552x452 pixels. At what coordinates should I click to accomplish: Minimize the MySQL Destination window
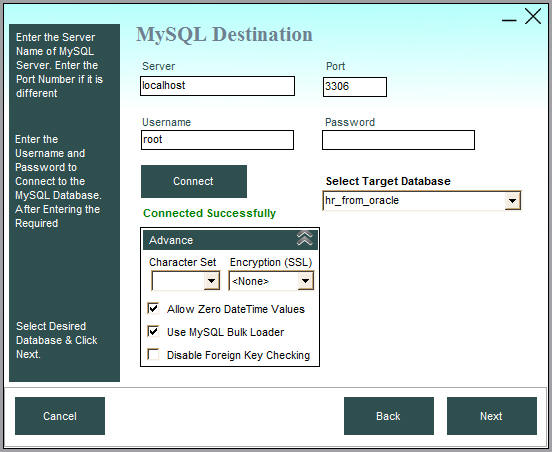click(x=509, y=20)
